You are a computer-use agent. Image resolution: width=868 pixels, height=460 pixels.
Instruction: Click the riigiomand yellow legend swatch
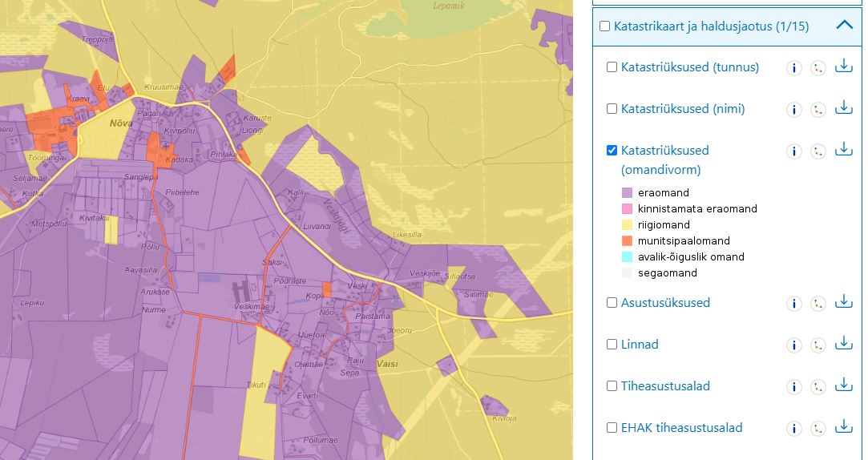coord(628,225)
